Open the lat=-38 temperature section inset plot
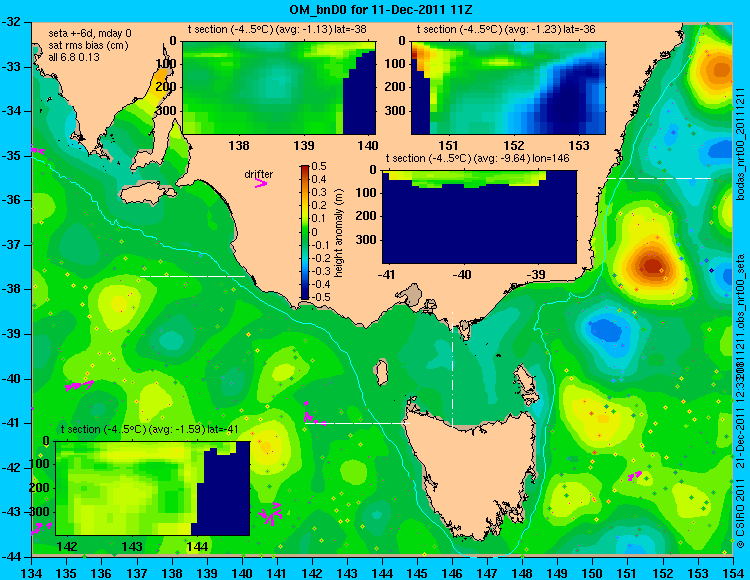750x580 pixels. coord(279,88)
